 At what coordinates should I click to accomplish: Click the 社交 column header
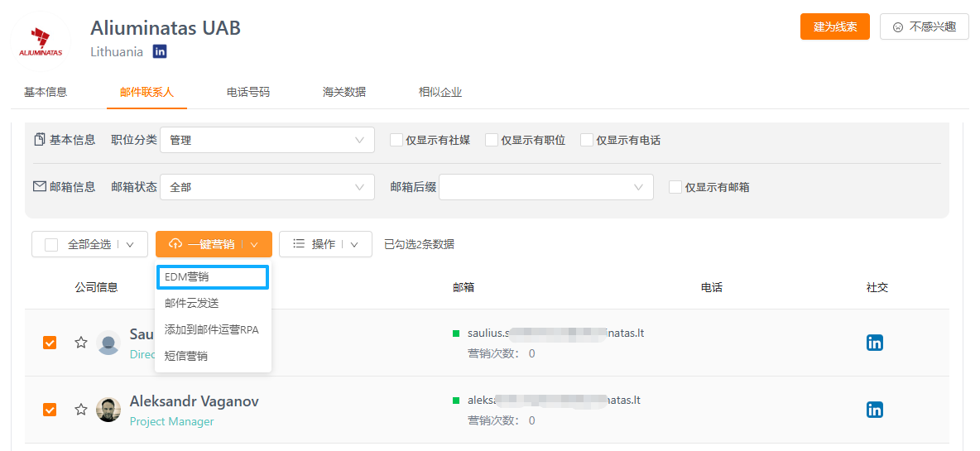coord(877,288)
